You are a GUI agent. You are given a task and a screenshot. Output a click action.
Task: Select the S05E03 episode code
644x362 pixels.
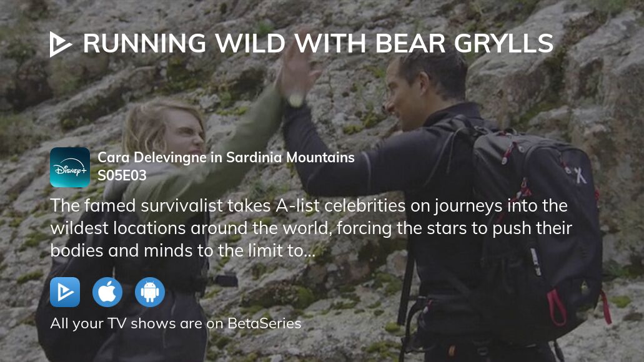tap(122, 175)
